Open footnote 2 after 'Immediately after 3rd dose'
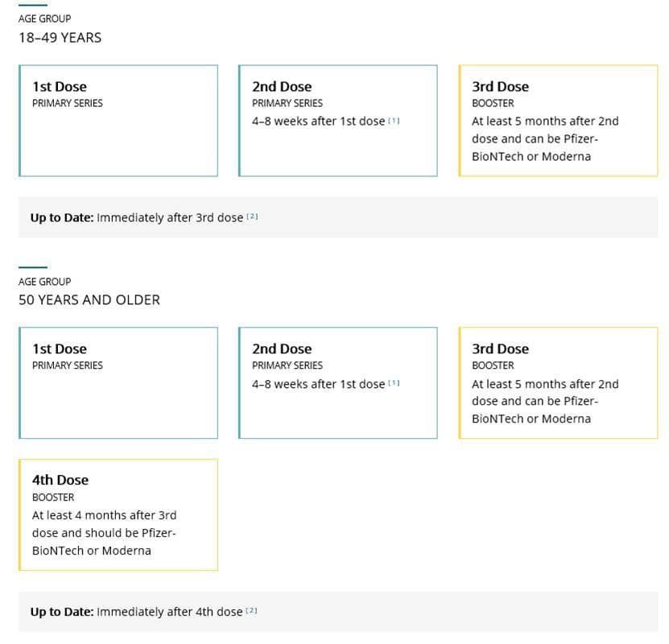This screenshot has width=669, height=644. pos(252,217)
